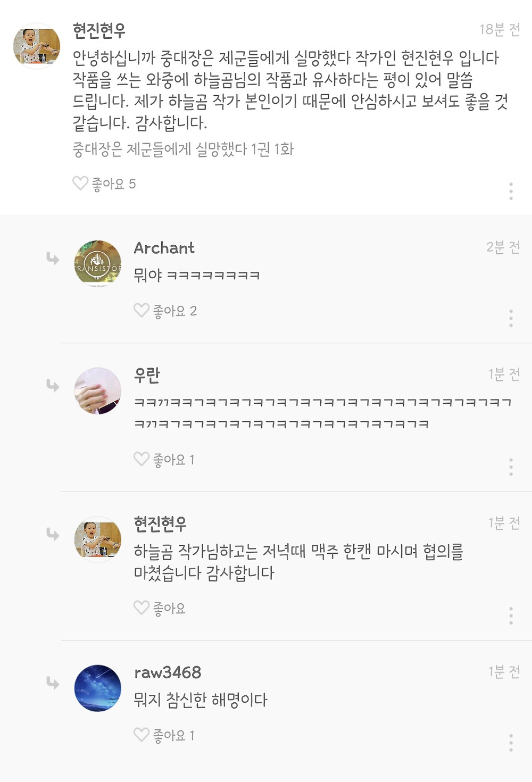
Task: Open 현진현우's profile picture on main post
Action: 37,46
